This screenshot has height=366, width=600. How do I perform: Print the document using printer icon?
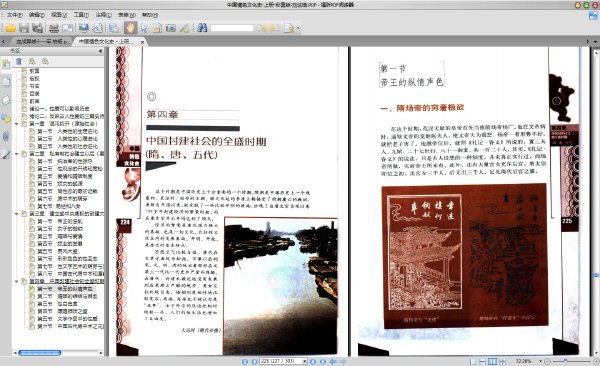click(54, 28)
